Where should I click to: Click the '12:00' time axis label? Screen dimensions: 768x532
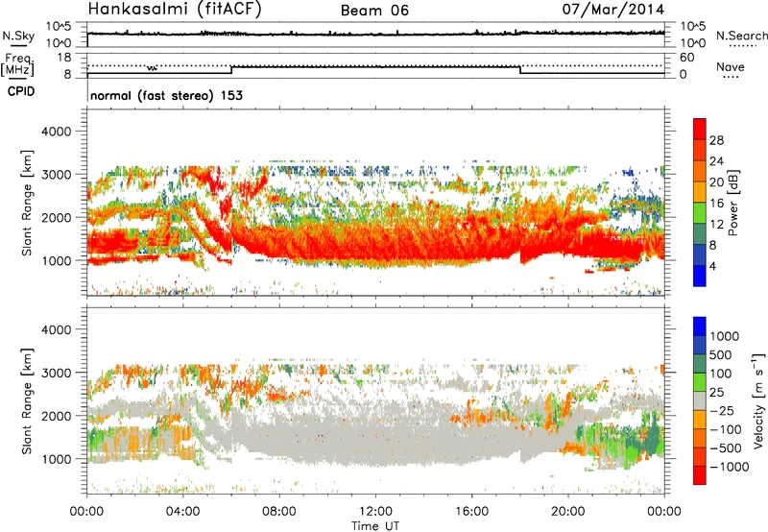[x=375, y=512]
